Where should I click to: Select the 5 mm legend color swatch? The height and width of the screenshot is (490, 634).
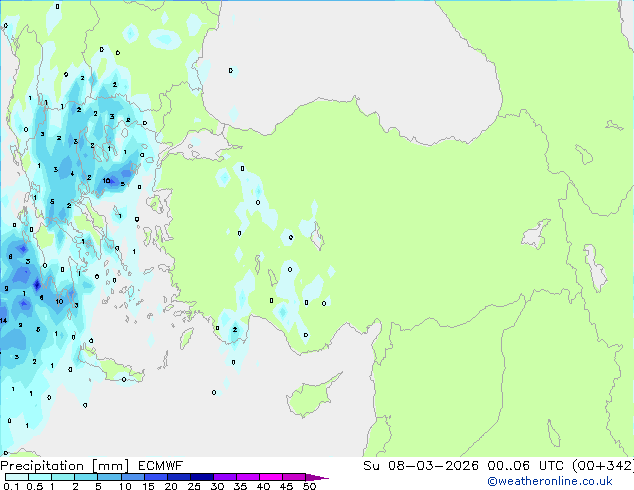(x=110, y=477)
